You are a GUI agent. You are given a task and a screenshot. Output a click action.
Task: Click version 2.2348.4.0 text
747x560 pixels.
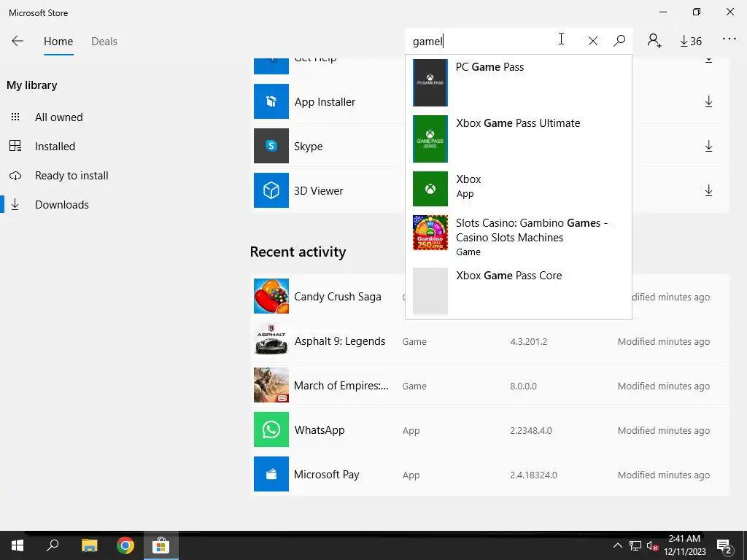531,430
